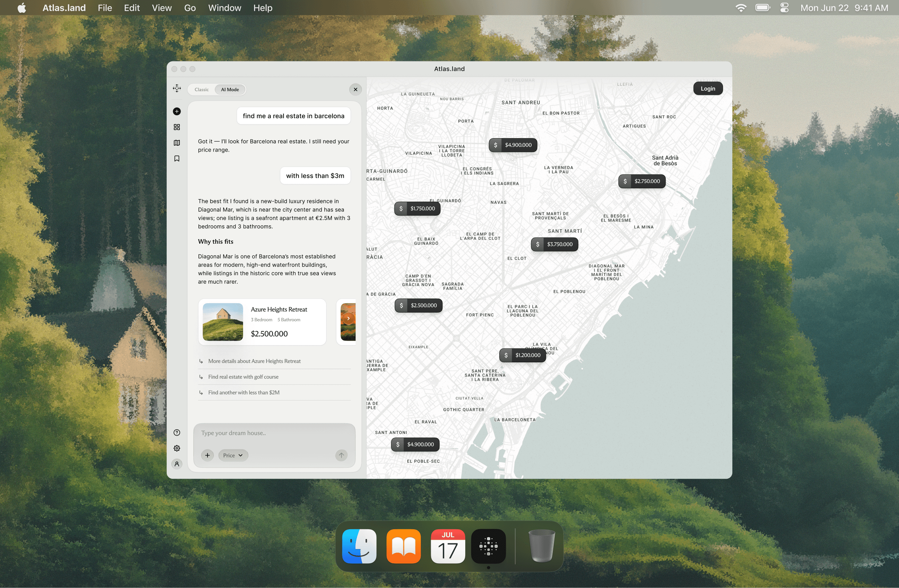Viewport: 899px width, 588px height.
Task: Open the View menu
Action: pyautogui.click(x=162, y=7)
